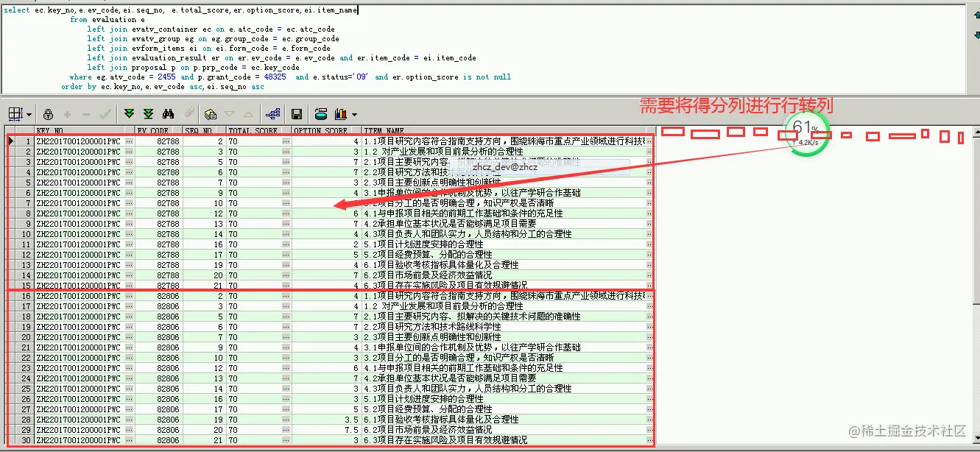Image resolution: width=980 pixels, height=452 pixels.
Task: Open the KEY_NO ellipsis button in row 16
Action: pos(130,296)
